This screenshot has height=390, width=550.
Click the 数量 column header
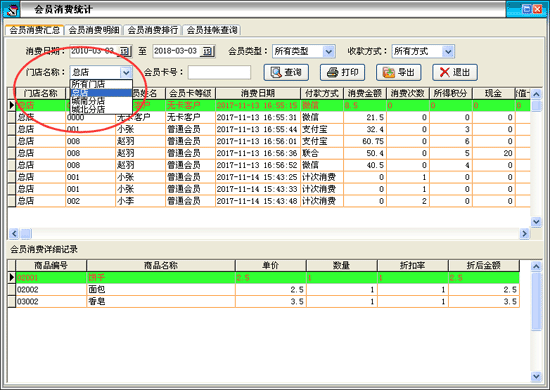pos(342,265)
